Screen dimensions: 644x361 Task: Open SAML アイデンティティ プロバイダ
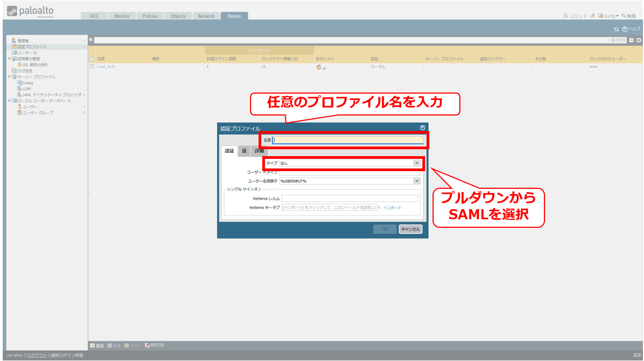click(x=51, y=95)
